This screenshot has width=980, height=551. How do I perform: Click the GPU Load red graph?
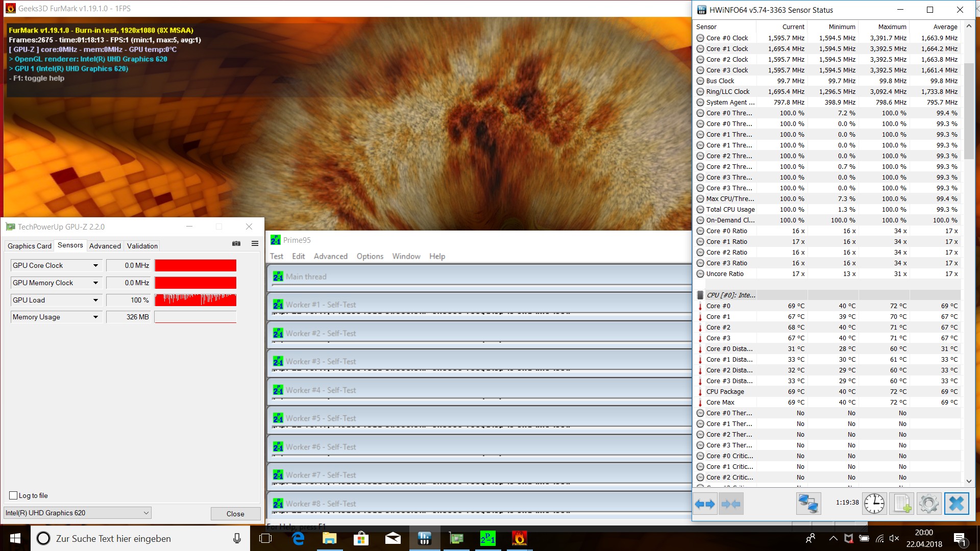(195, 300)
